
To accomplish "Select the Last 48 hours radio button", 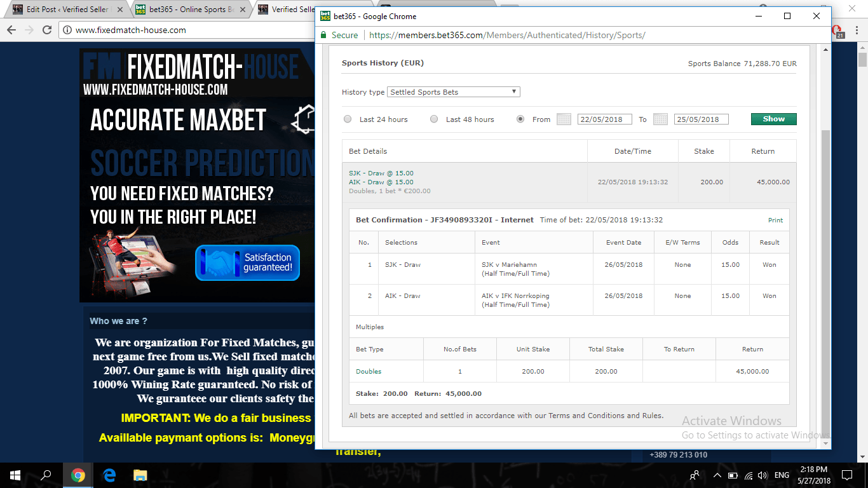I will pos(434,119).
